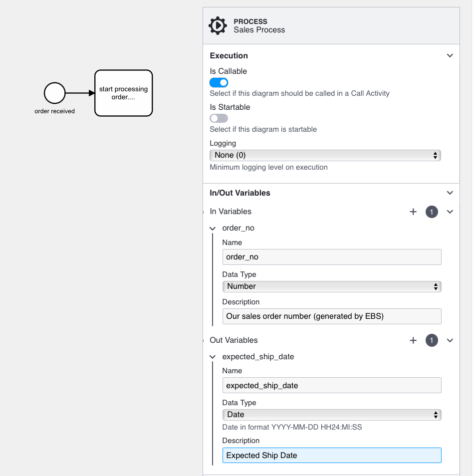Click the Sales Process title text

(x=259, y=30)
